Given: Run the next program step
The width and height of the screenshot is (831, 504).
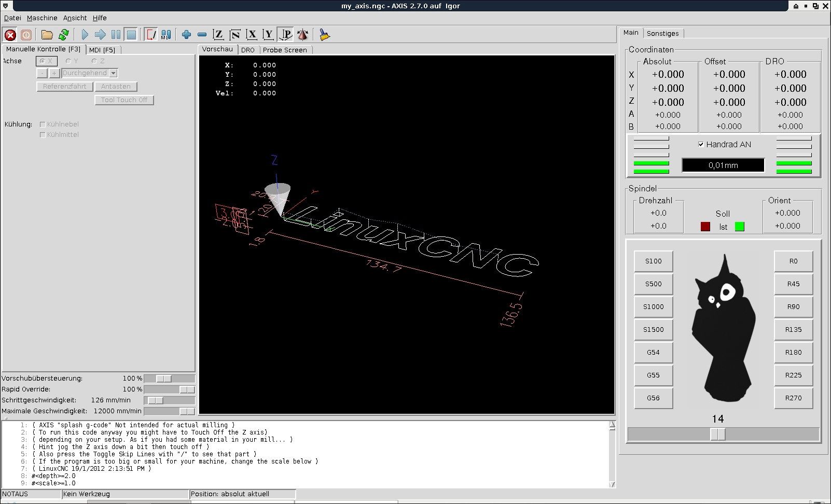Looking at the screenshot, I should pos(100,35).
